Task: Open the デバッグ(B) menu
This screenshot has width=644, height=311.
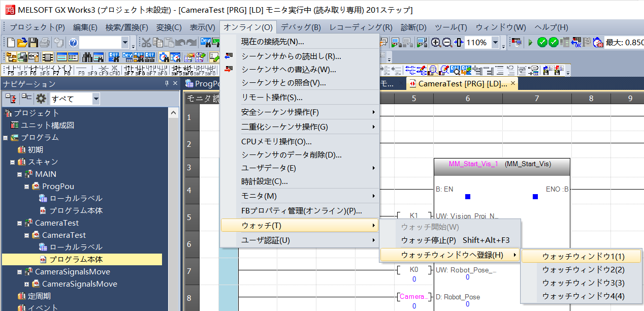Action: click(x=301, y=27)
